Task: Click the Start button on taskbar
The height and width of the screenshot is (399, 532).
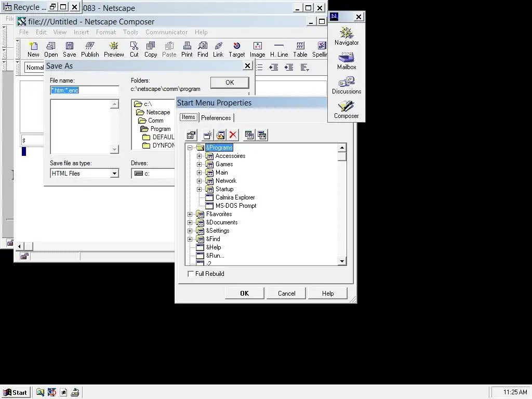Action: [x=16, y=393]
